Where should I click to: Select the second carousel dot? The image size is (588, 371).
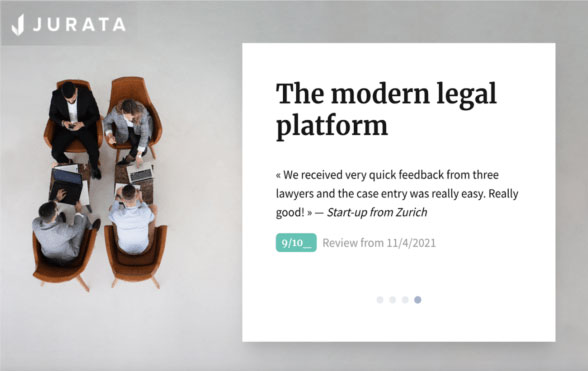click(x=392, y=300)
